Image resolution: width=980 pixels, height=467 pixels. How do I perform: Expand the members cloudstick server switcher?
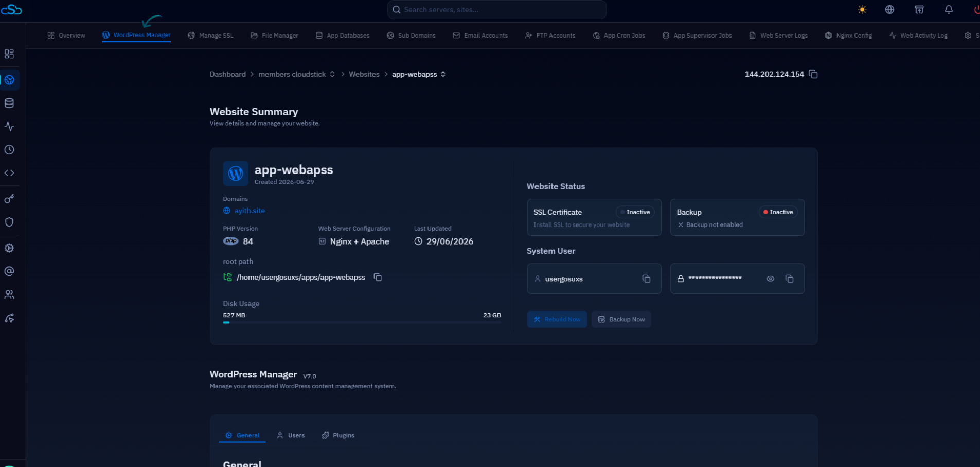332,74
